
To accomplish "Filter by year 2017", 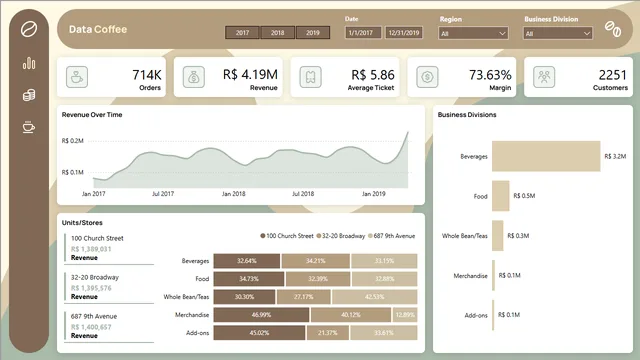I will pos(242,33).
